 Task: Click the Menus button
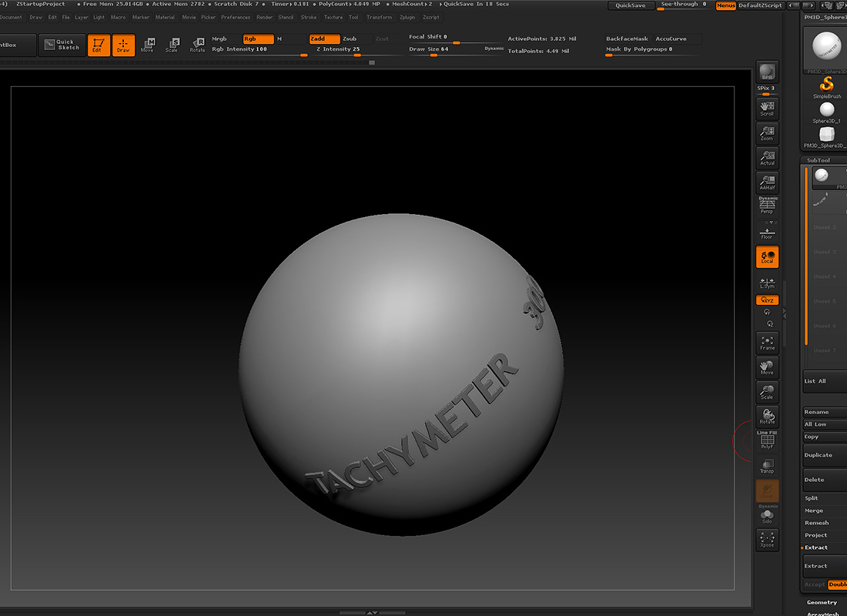tap(725, 5)
